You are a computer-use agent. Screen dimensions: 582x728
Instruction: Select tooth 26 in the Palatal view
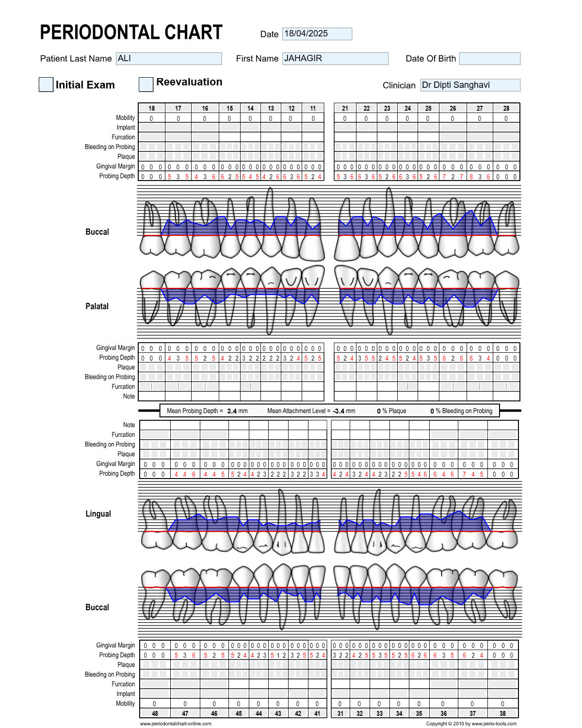(452, 297)
